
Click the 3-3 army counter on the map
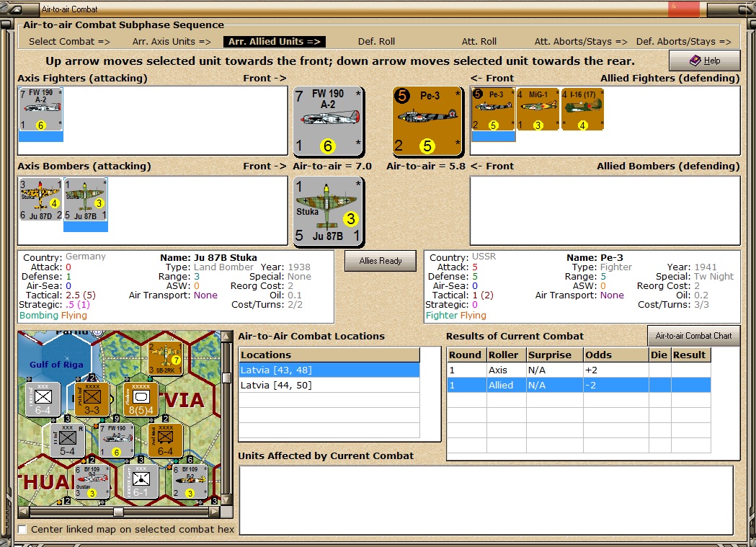(x=92, y=399)
